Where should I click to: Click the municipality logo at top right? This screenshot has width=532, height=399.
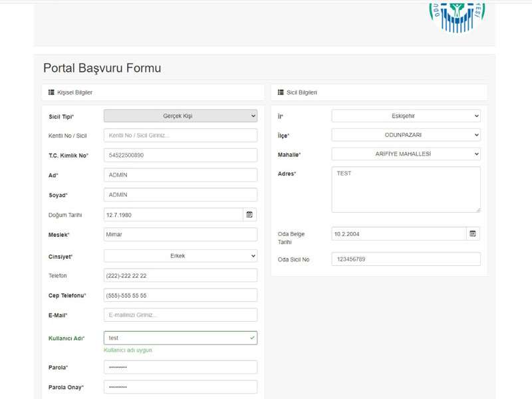(457, 17)
